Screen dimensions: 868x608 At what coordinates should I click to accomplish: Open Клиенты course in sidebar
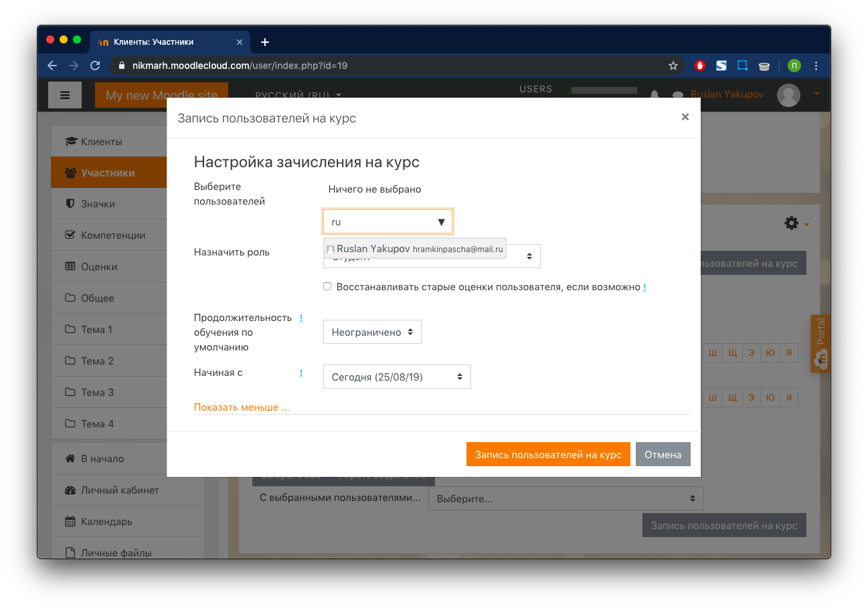point(108,141)
